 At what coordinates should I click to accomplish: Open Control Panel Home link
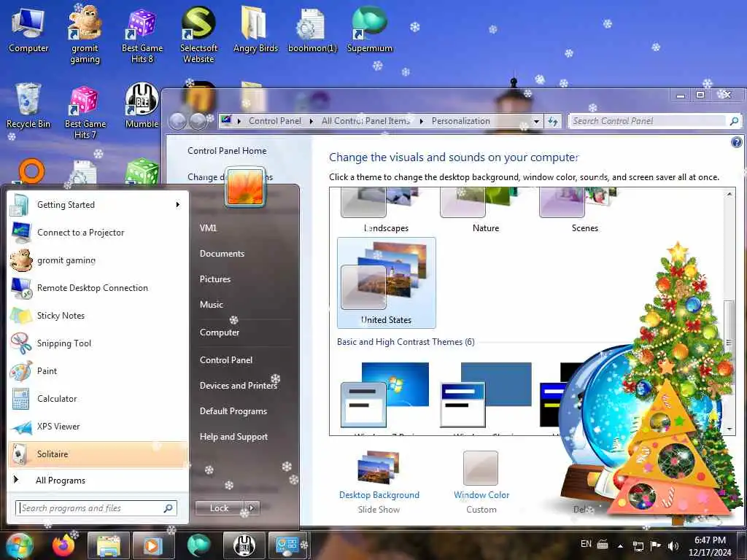pyautogui.click(x=227, y=150)
